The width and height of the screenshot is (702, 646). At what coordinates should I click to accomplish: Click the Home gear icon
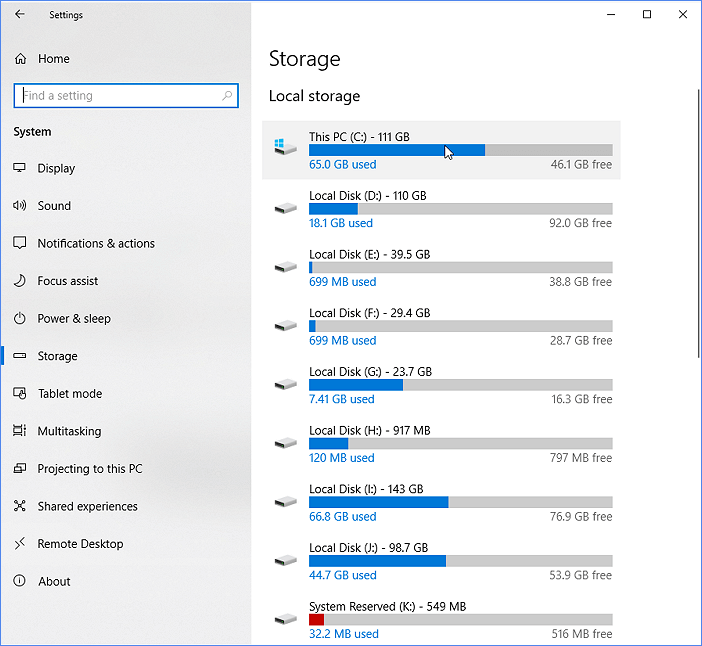tap(20, 59)
